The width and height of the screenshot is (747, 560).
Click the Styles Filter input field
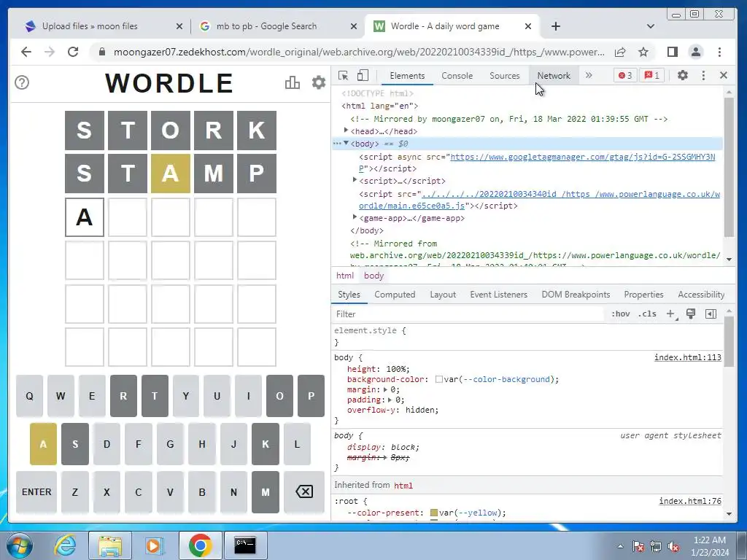[469, 314]
